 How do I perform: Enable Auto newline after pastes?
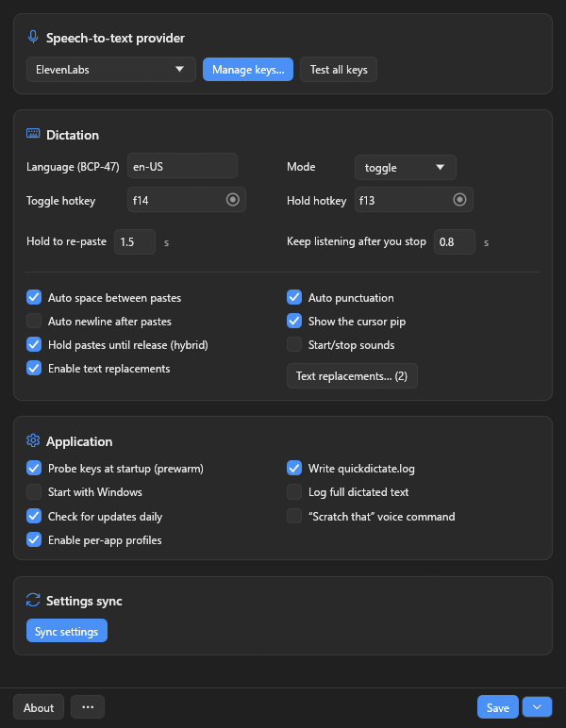34,321
